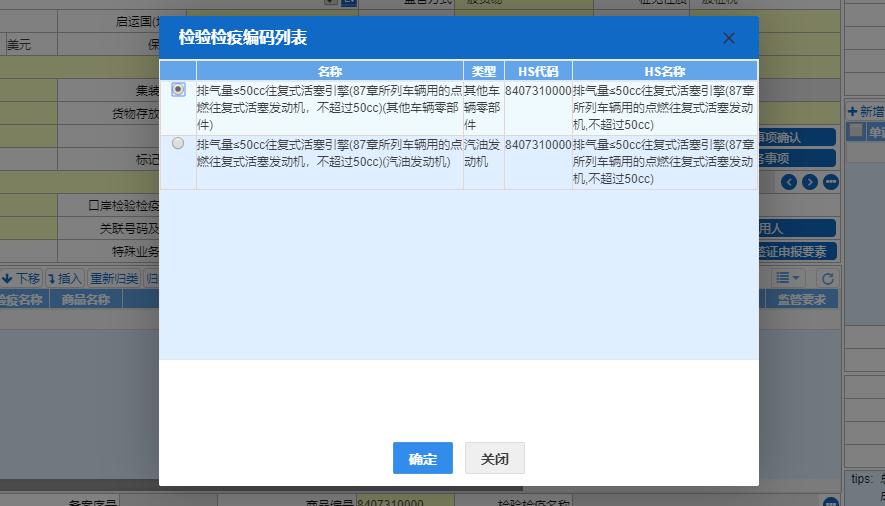Click the first row's HS名称 description cell

point(665,107)
